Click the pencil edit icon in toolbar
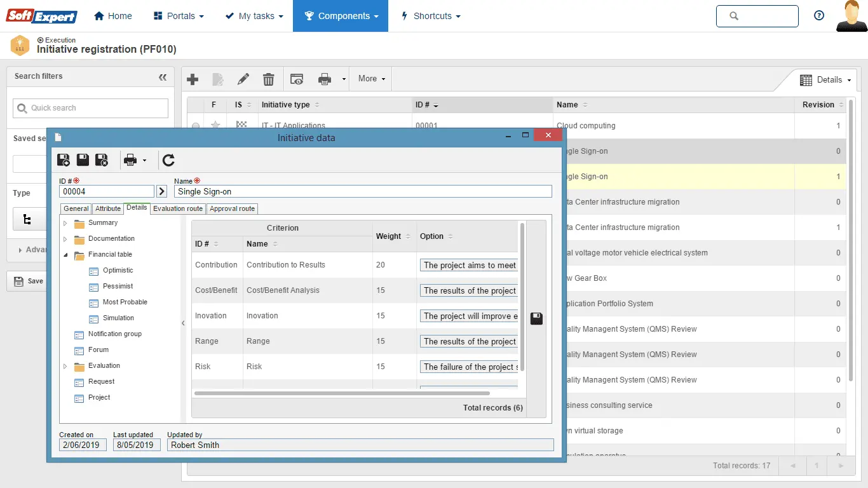Image resolution: width=868 pixels, height=488 pixels. coord(243,79)
